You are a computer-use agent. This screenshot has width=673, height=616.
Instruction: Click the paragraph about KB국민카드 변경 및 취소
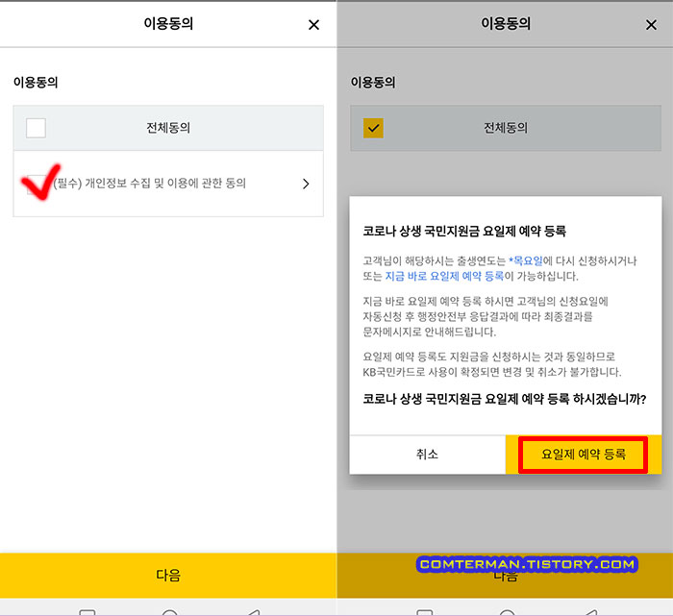pos(492,364)
